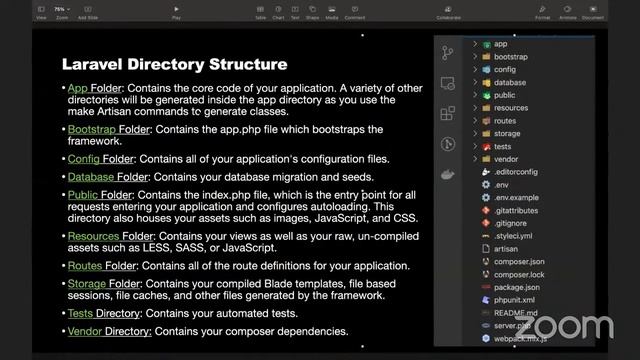Click the 'Config Folder' link
The width and height of the screenshot is (640, 360).
click(x=100, y=159)
